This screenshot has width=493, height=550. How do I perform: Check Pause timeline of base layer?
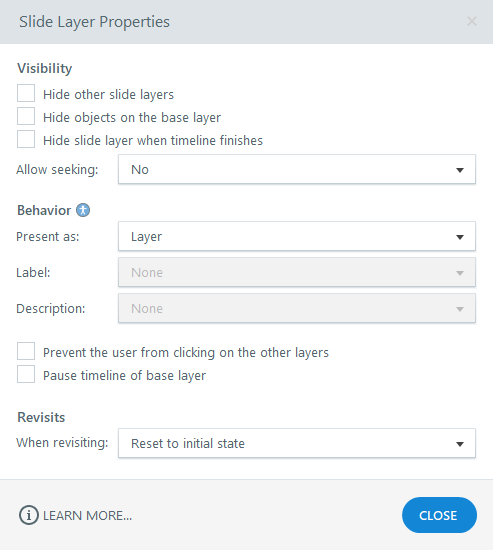(x=26, y=374)
